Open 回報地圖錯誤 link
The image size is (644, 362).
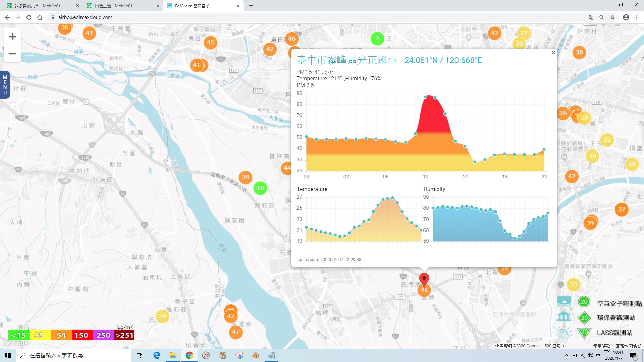628,346
